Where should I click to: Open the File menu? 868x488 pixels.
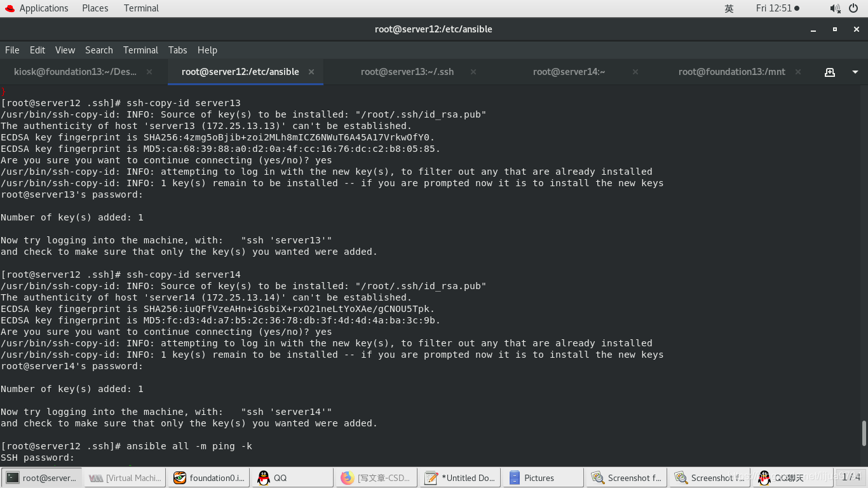click(x=12, y=50)
